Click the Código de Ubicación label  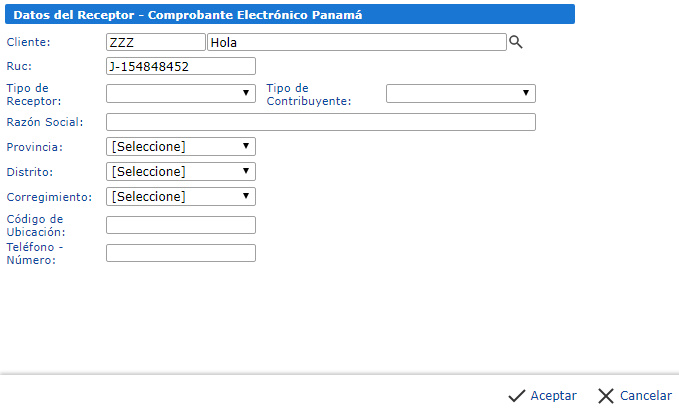(35, 225)
